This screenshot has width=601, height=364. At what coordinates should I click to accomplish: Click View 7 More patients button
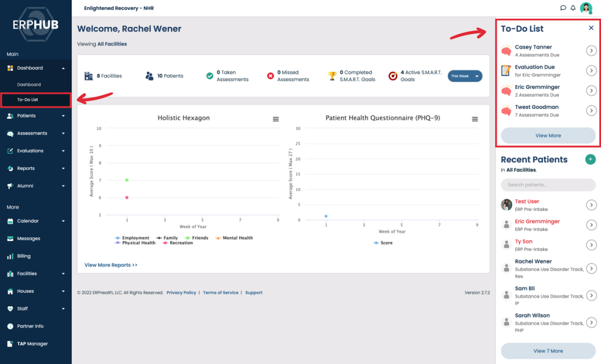coord(548,351)
